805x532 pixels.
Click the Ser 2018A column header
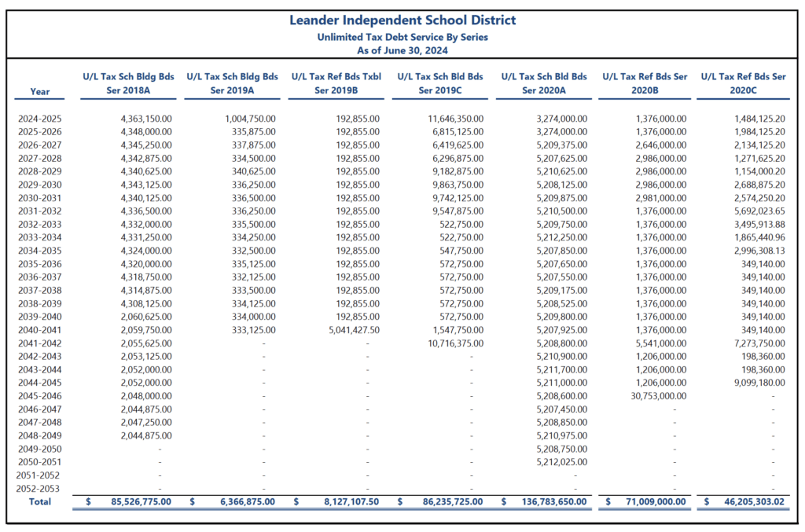(x=128, y=83)
